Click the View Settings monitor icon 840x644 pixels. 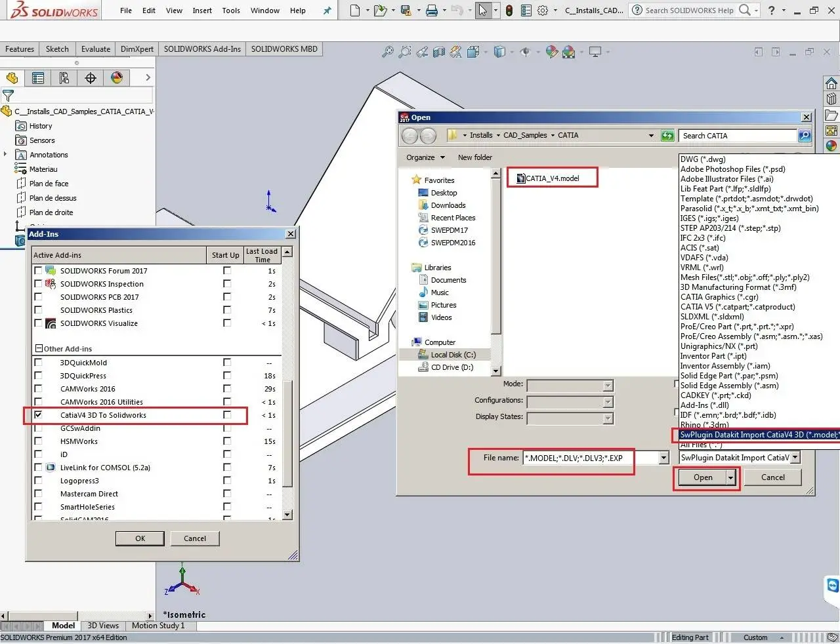(595, 52)
